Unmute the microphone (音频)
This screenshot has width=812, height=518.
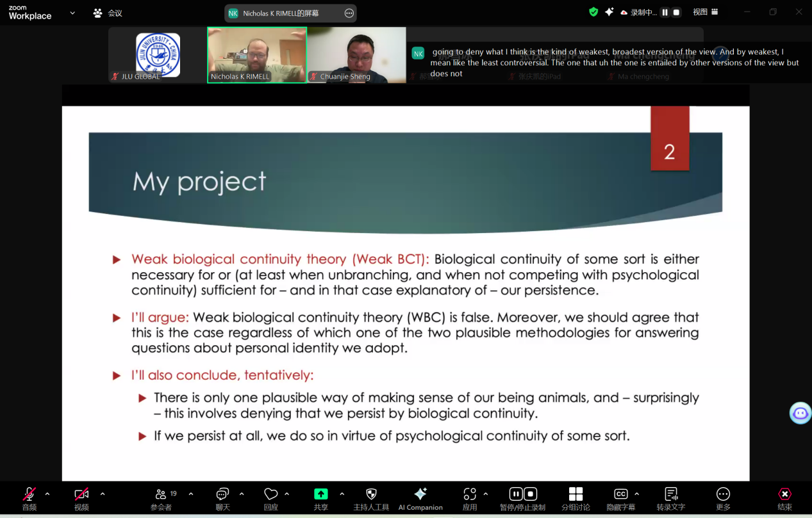click(x=29, y=498)
